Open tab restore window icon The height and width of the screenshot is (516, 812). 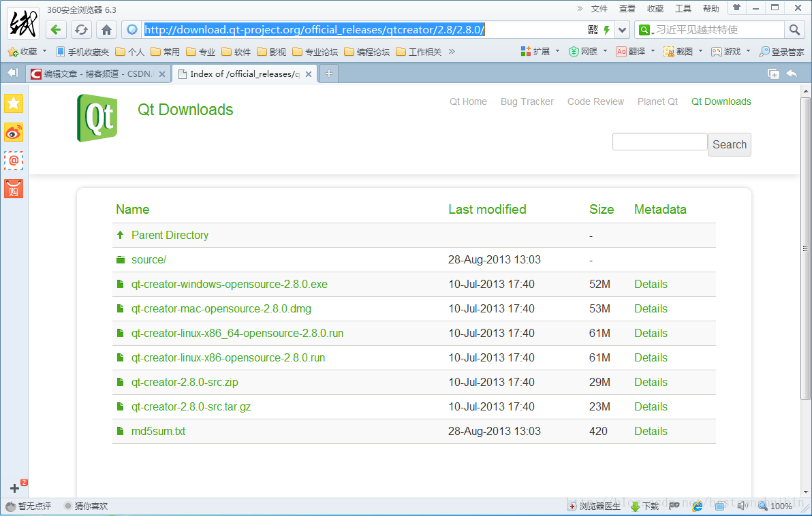(x=773, y=74)
